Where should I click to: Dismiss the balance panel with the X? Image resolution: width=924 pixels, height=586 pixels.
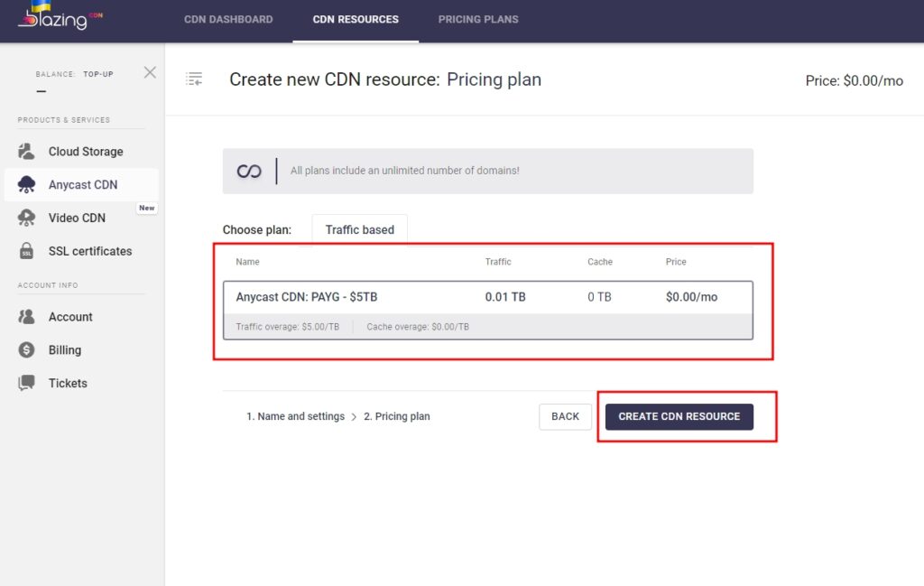150,72
